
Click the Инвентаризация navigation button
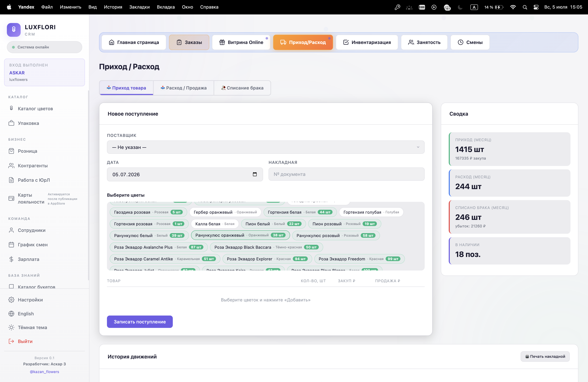(367, 42)
